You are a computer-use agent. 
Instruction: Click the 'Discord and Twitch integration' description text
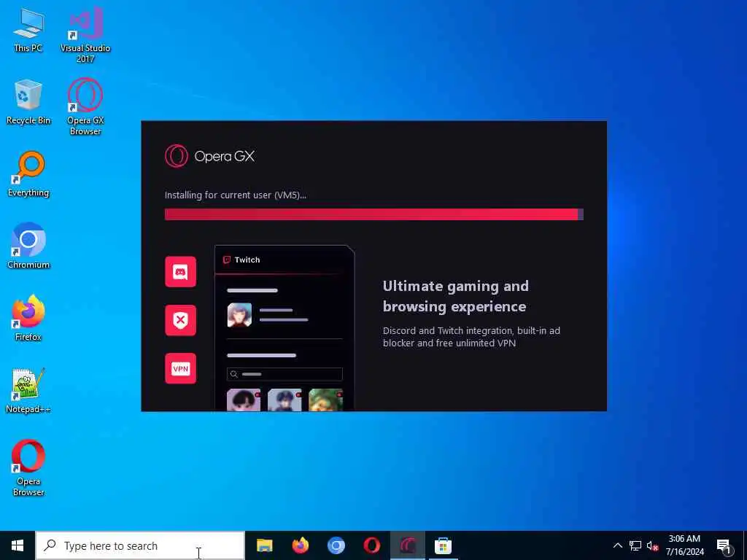pos(472,337)
